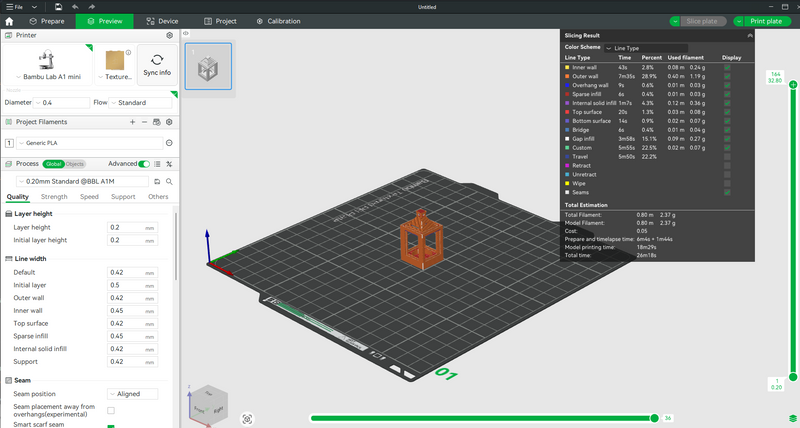Open printer settings gear icon
This screenshot has height=428, width=800.
[x=169, y=35]
